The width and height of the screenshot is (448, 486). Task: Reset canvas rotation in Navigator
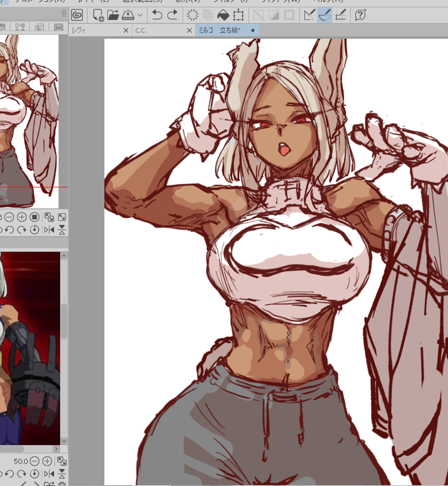coord(35,230)
